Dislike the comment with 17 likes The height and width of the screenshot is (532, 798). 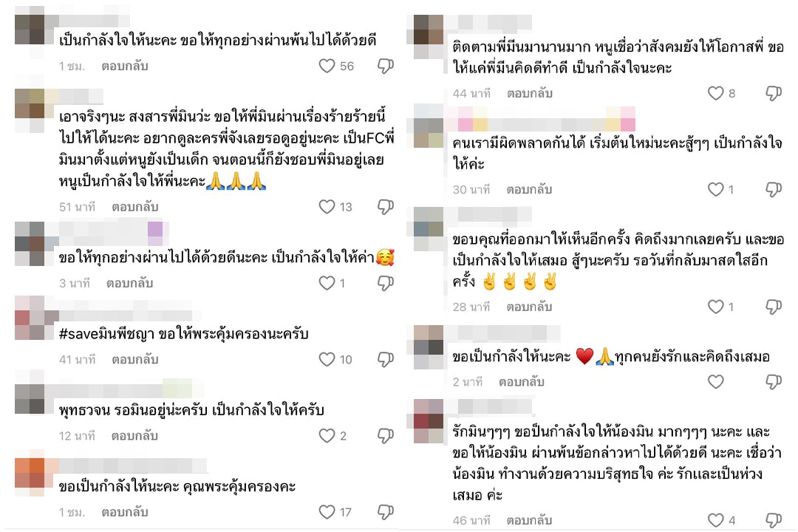(x=385, y=511)
